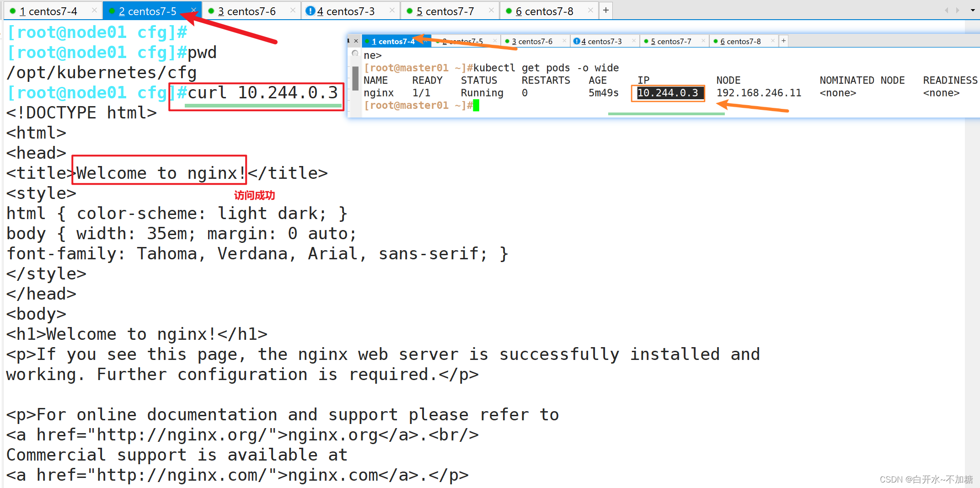
Task: Click the 'http://nginx.com/' href line
Action: click(237, 475)
